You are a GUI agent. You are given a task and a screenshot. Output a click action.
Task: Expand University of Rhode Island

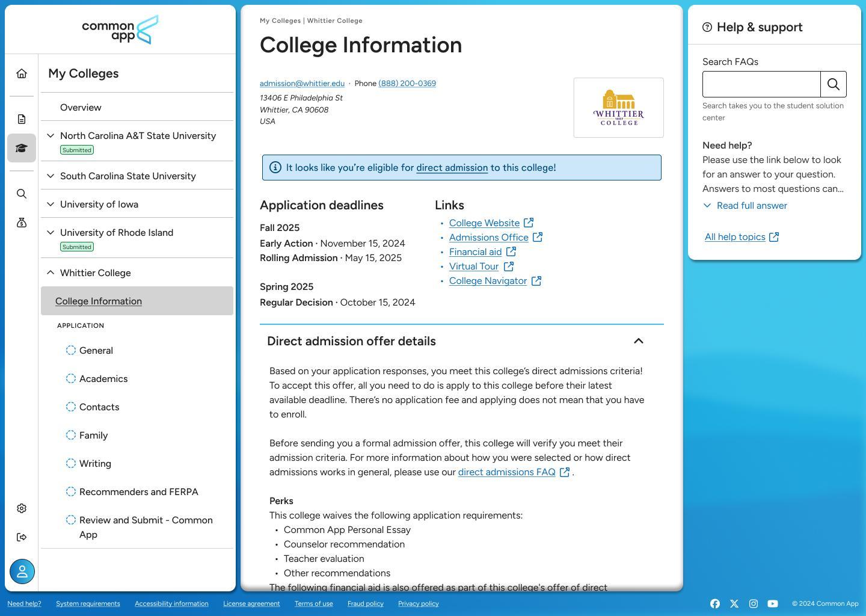point(51,233)
